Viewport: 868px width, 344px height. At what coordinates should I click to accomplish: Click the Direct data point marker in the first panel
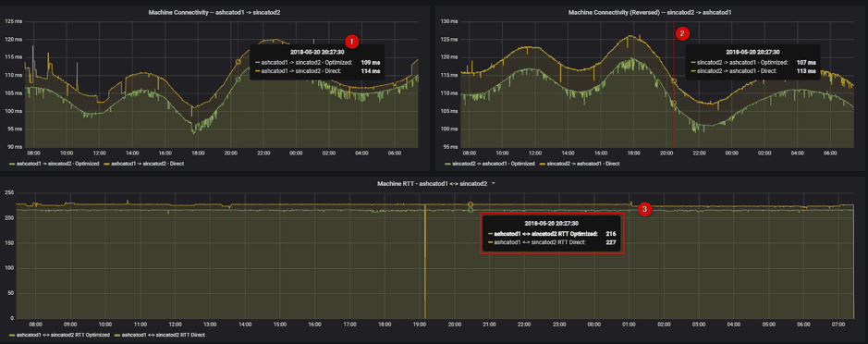click(238, 62)
